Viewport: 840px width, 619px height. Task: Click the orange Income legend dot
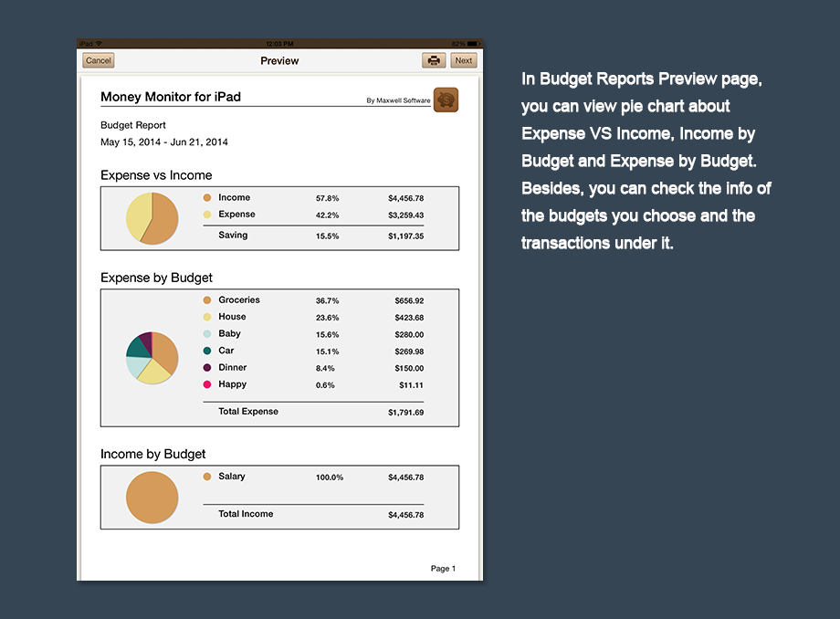pyautogui.click(x=207, y=198)
